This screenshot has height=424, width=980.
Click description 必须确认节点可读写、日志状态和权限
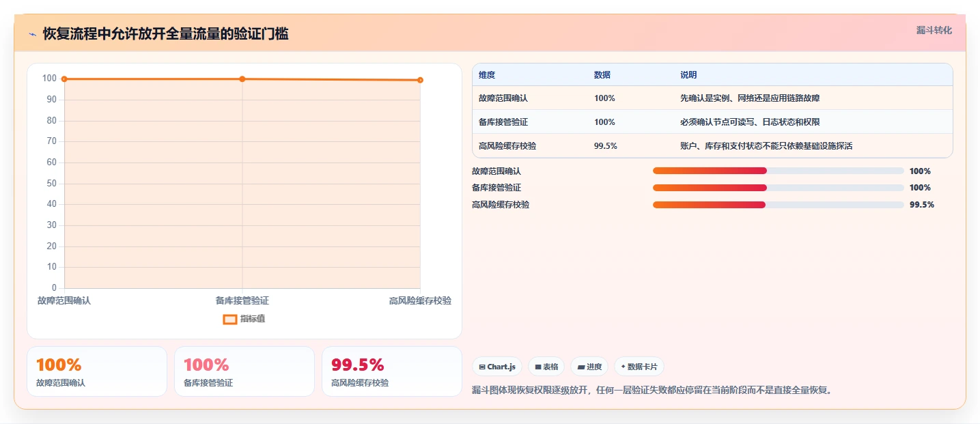750,122
